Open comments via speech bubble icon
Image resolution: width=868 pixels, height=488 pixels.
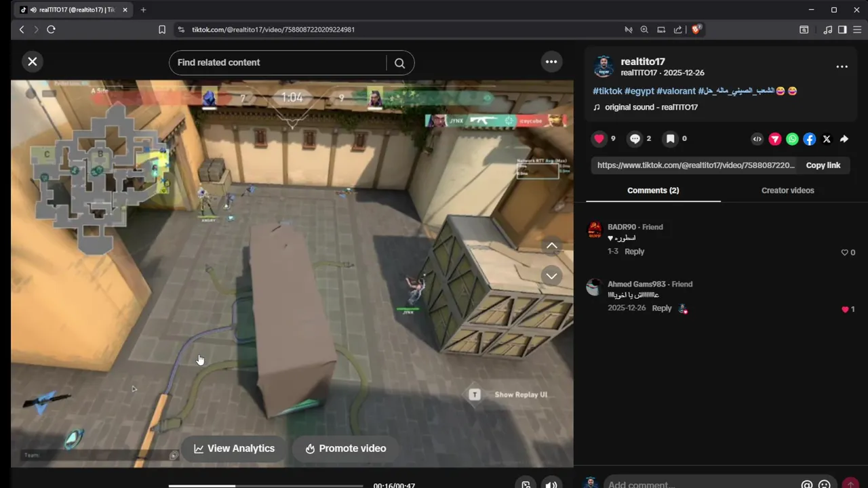tap(635, 138)
